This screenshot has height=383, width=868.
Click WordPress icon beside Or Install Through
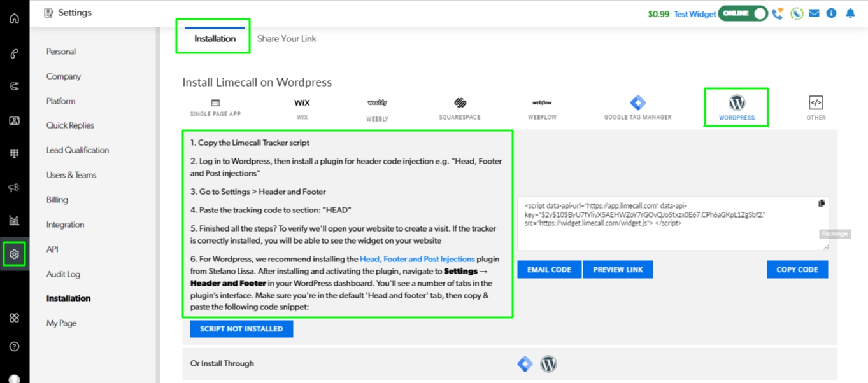tap(548, 364)
